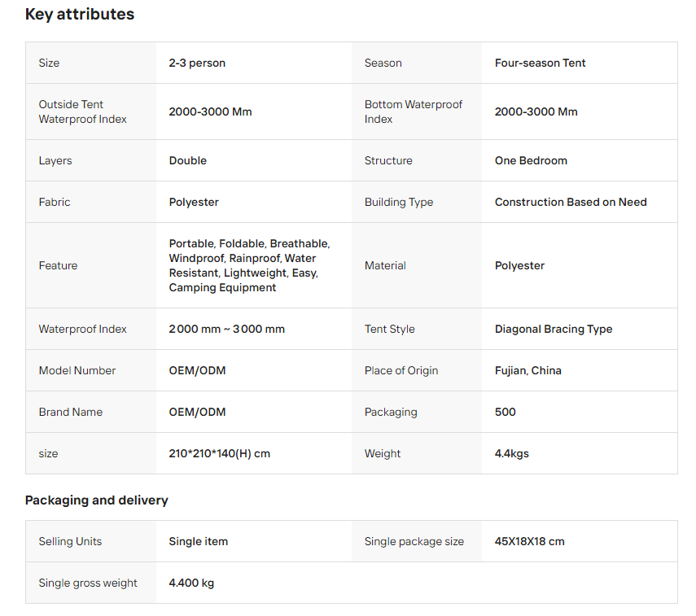Click the Key attributes heading
The height and width of the screenshot is (616, 696).
(x=80, y=15)
